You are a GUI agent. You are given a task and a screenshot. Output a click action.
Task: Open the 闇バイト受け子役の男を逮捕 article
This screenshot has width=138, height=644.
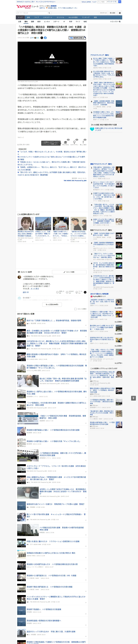point(56,516)
